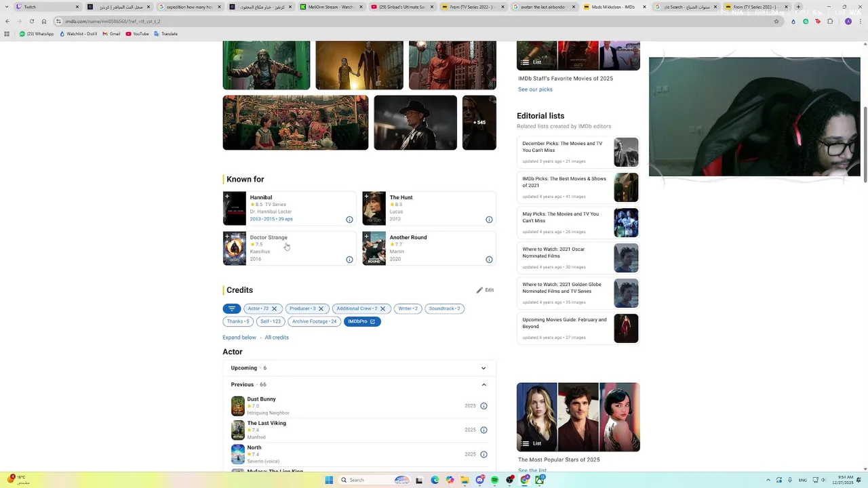This screenshot has width=868, height=488.
Task: Open browser extensions puzzle icon
Action: point(830,21)
